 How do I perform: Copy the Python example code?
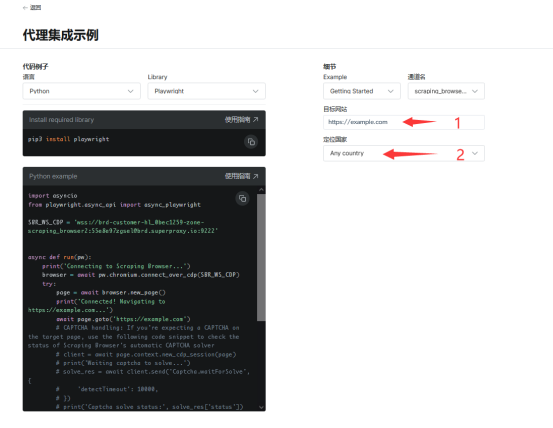242,198
